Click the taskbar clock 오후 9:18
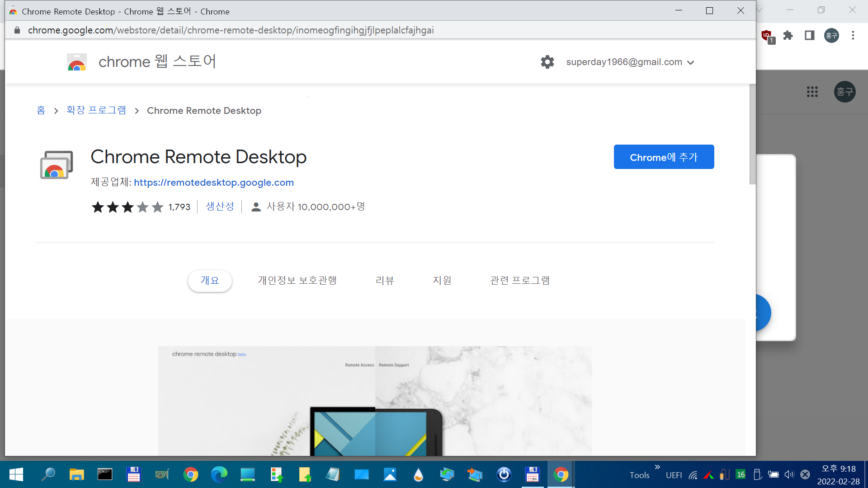 [839, 469]
